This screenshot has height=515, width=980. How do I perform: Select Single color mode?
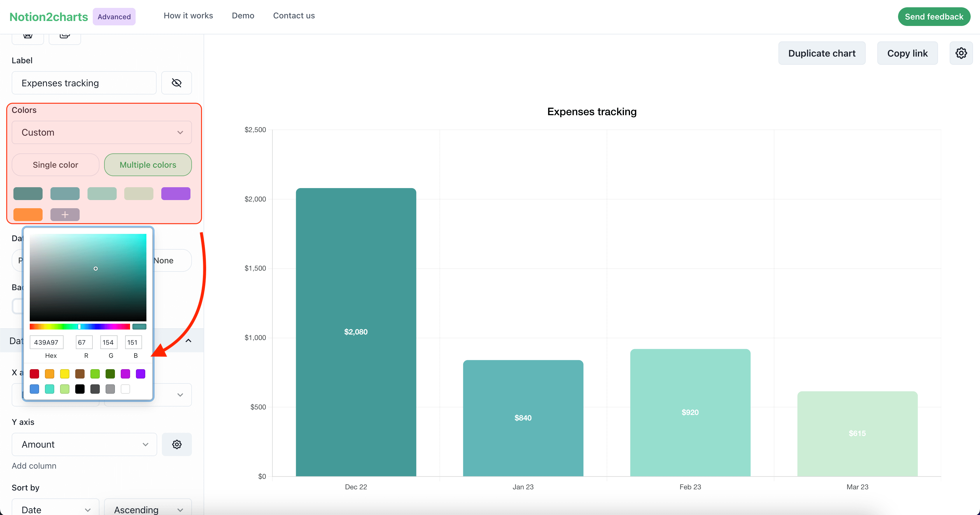55,165
